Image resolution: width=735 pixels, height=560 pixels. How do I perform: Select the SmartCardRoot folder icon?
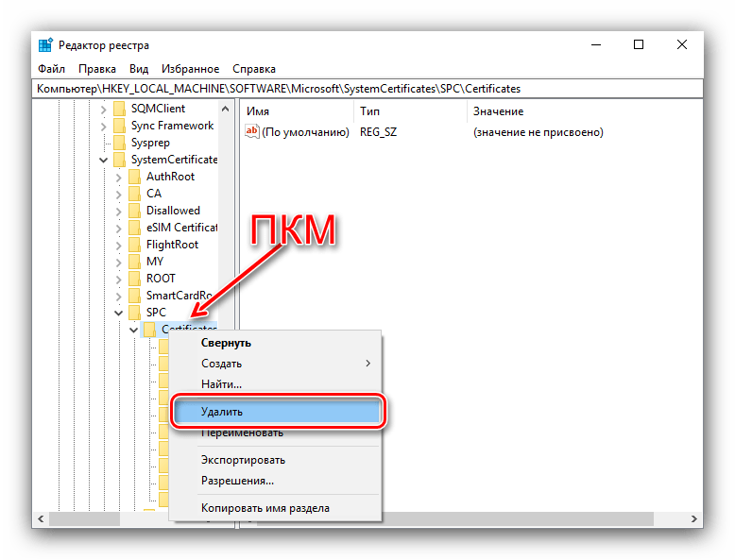pos(134,296)
